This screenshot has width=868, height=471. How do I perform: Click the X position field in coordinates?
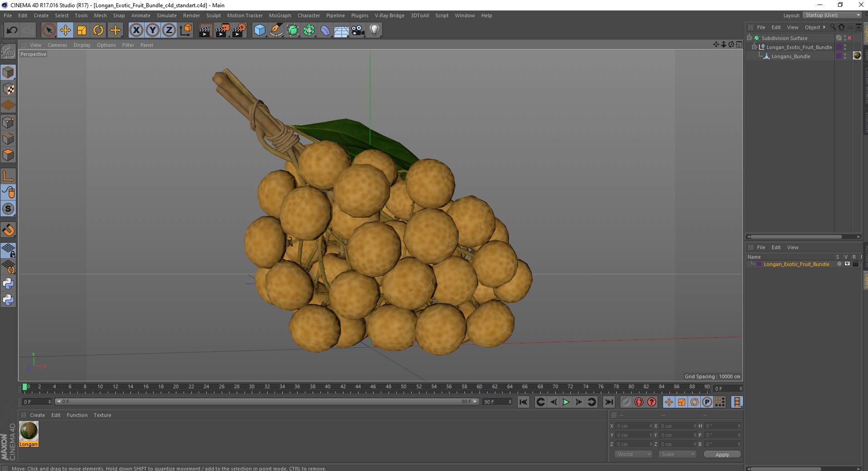click(634, 426)
